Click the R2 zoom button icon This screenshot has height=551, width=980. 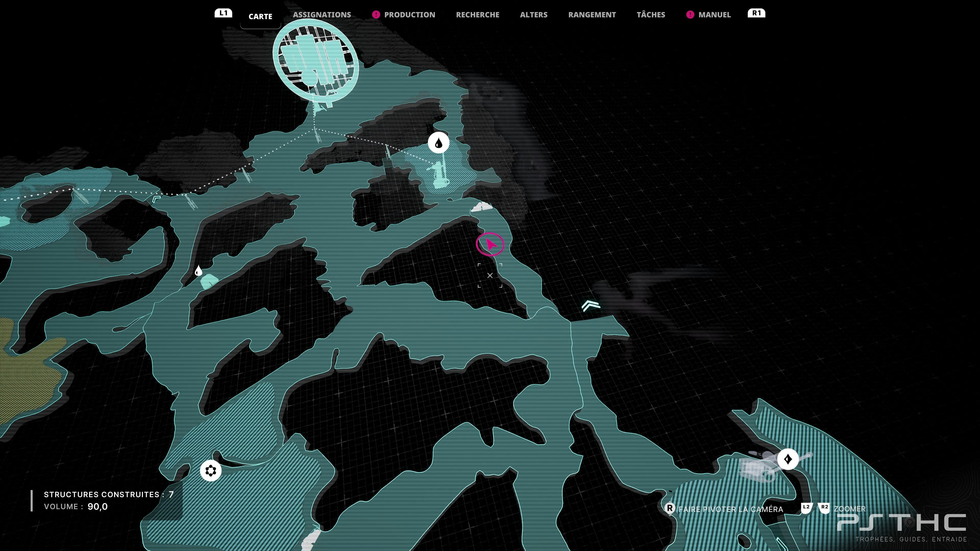(824, 508)
